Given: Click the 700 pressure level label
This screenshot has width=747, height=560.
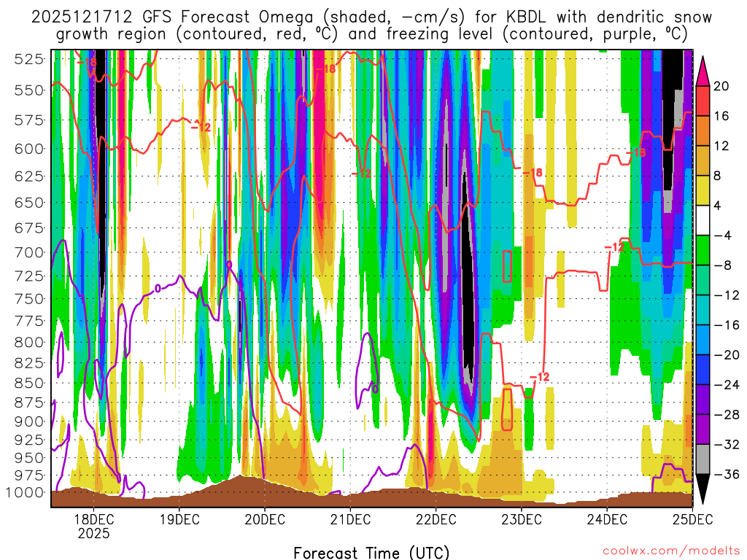Looking at the screenshot, I should point(29,252).
